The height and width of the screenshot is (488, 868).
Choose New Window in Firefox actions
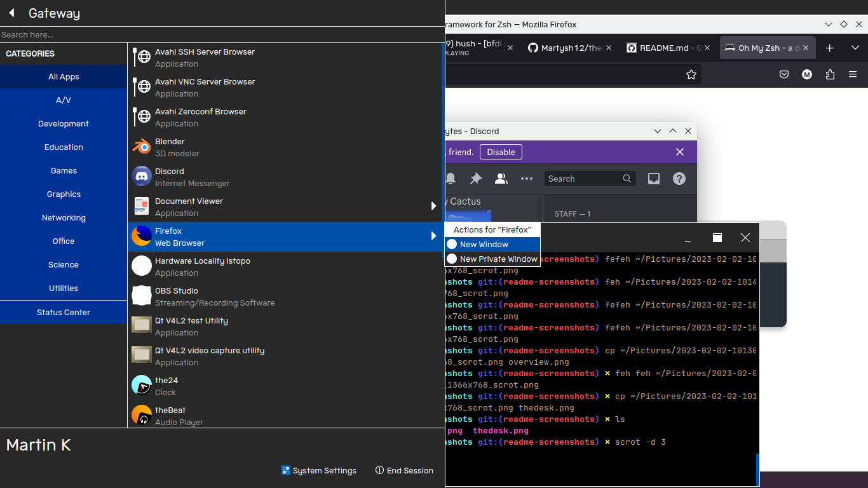click(x=492, y=244)
